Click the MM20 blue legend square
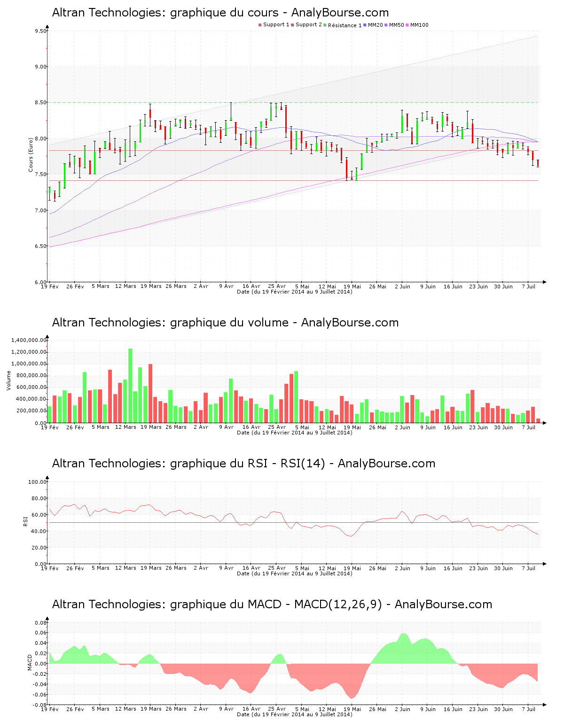Viewport: 564px width, 728px height. pos(365,25)
